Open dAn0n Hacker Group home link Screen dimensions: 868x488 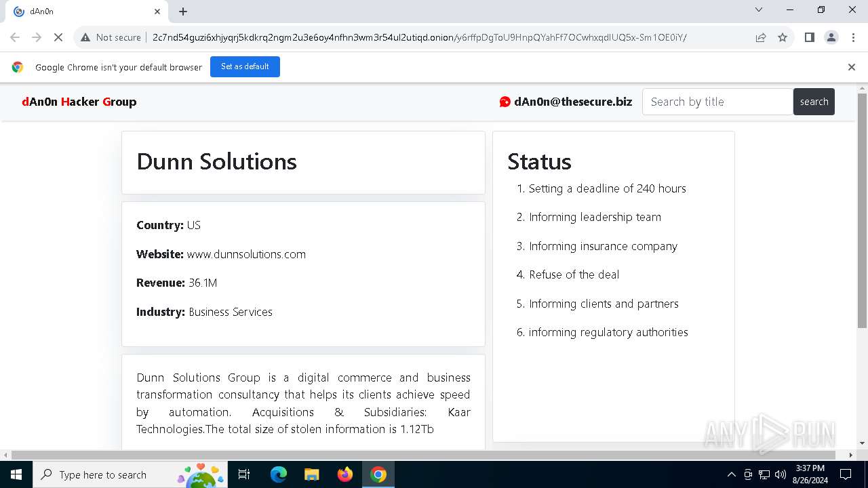[x=79, y=102]
